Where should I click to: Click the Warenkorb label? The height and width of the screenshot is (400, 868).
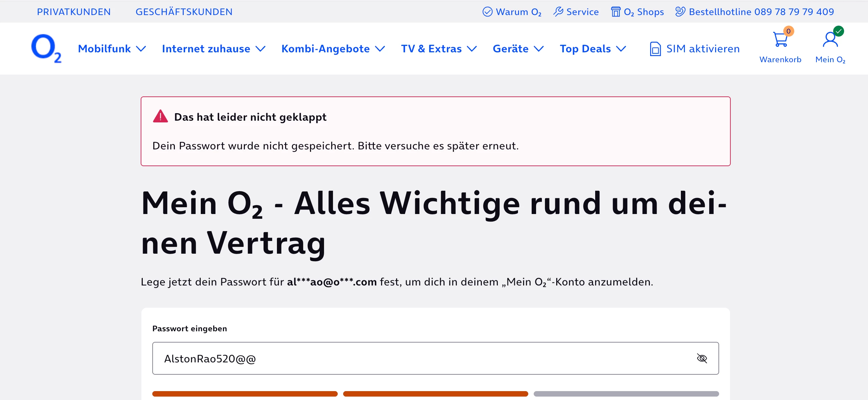point(780,59)
